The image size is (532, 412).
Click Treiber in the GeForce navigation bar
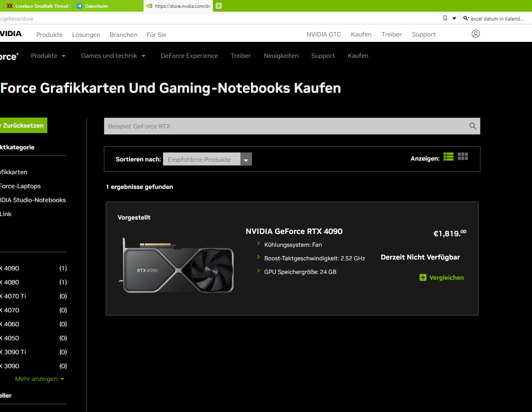tap(241, 56)
